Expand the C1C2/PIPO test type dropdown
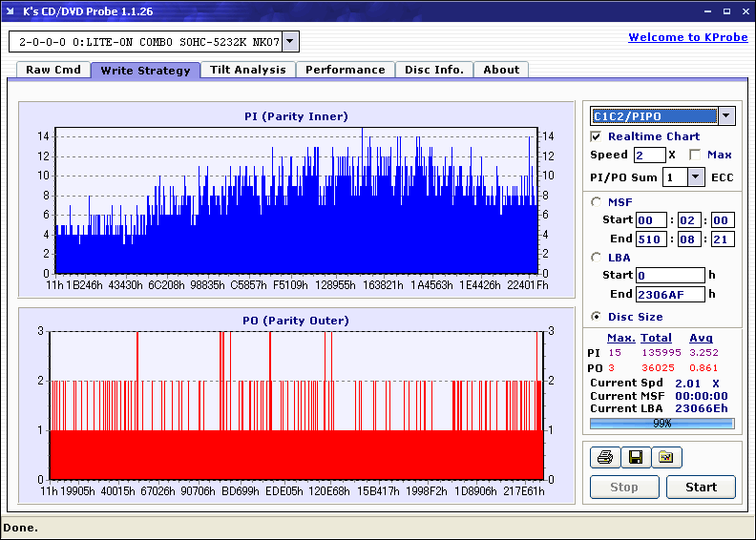Viewport: 756px width, 540px height. 726,116
